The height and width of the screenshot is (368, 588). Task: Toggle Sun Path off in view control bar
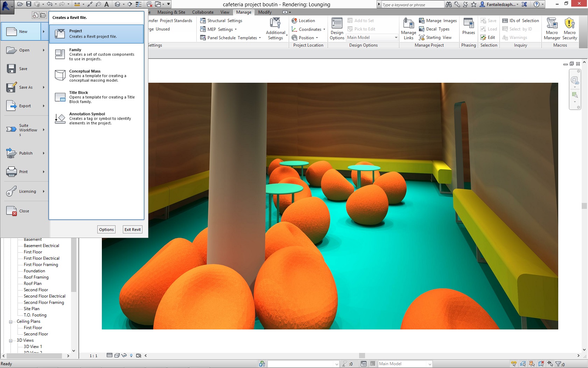tap(131, 355)
